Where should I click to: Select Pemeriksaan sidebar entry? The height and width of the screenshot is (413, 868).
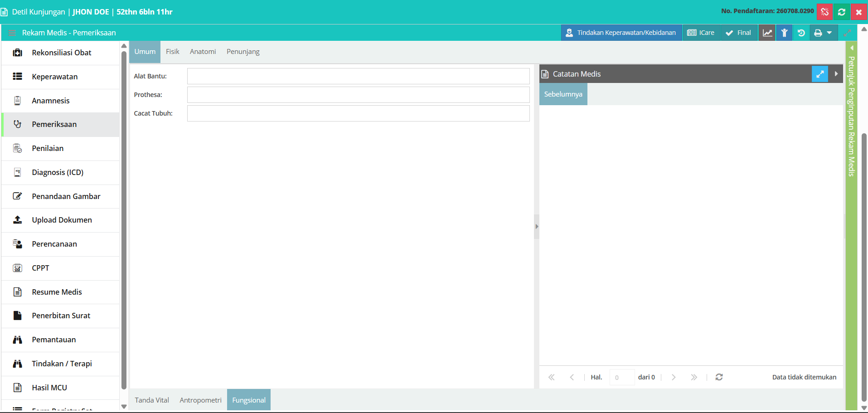click(61, 124)
